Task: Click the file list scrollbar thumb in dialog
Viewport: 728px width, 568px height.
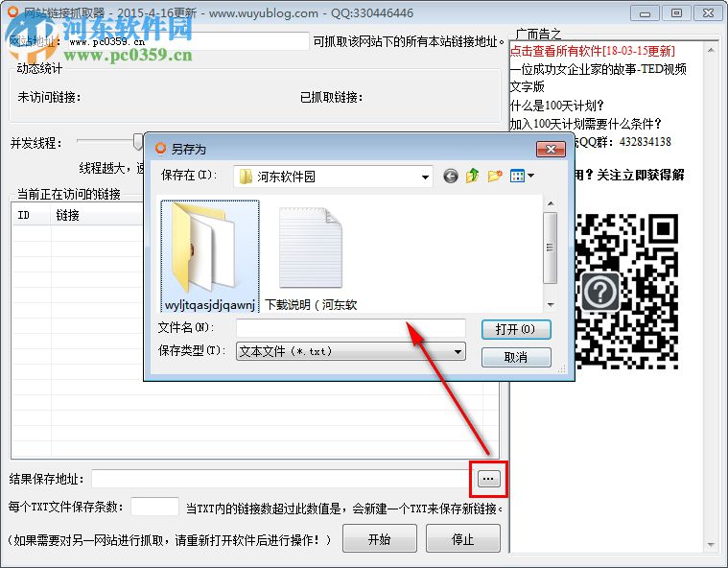Action: [x=551, y=248]
